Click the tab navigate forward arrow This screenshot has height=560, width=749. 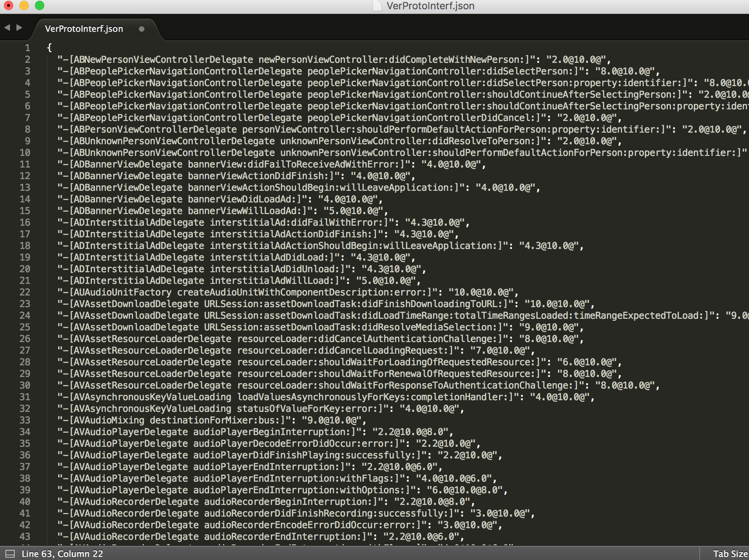click(19, 28)
